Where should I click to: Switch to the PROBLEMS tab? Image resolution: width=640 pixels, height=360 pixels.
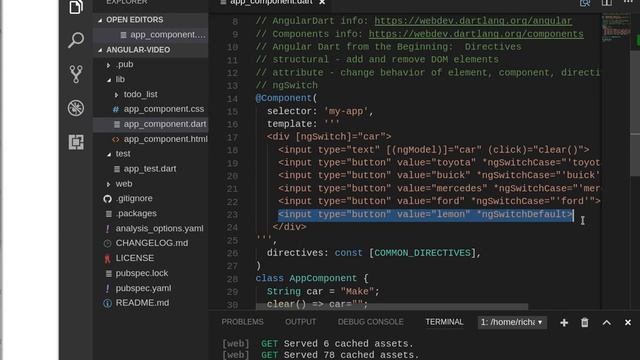click(242, 322)
